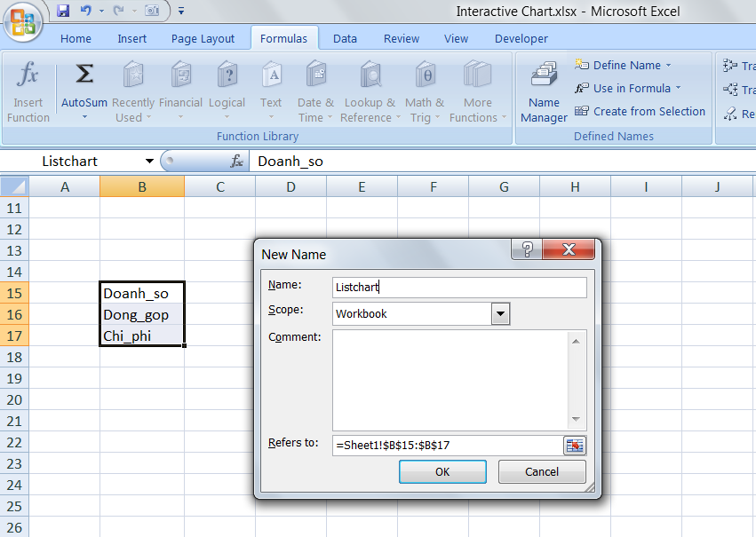This screenshot has width=756, height=537.
Task: Open the Home ribbon tab
Action: click(76, 38)
